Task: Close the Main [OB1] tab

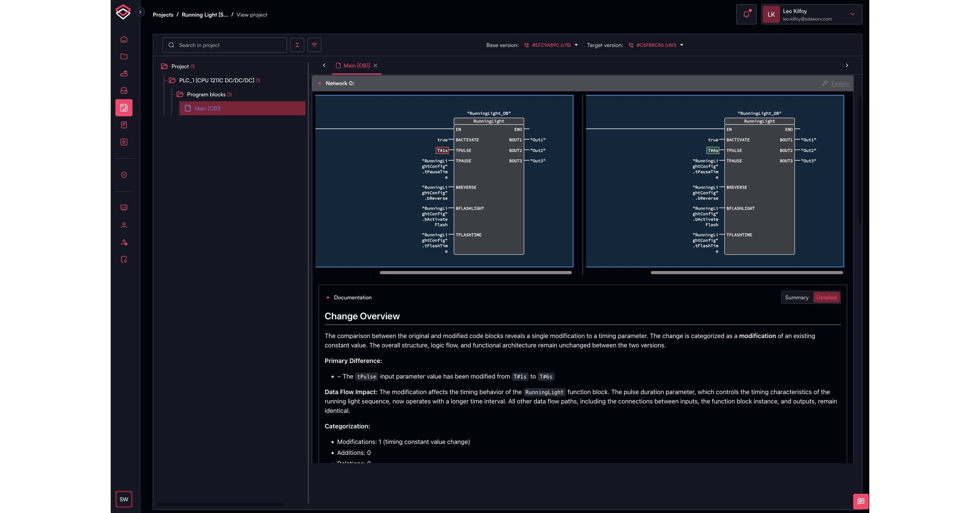Action: [x=376, y=65]
